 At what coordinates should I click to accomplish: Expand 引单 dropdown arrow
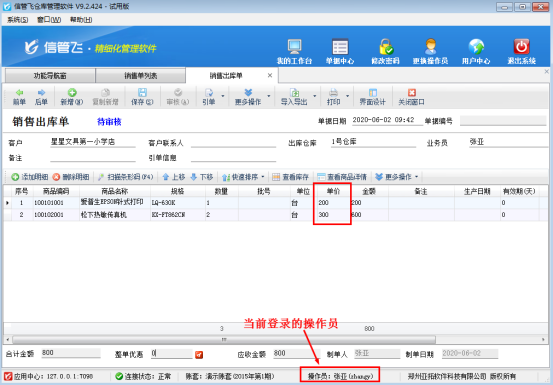[223, 96]
